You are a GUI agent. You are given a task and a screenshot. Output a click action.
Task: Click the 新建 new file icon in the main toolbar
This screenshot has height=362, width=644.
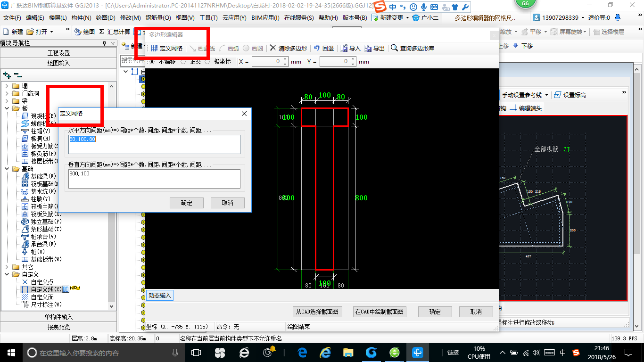[x=6, y=32]
